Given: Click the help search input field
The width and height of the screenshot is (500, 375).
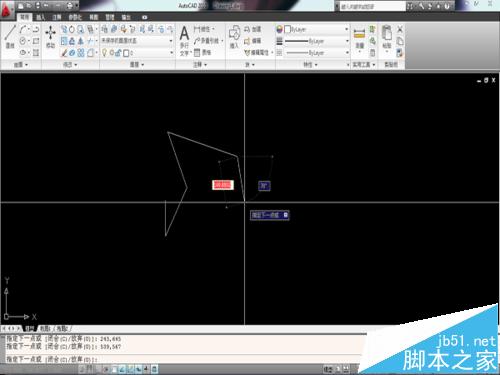Looking at the screenshot, I should click(373, 6).
